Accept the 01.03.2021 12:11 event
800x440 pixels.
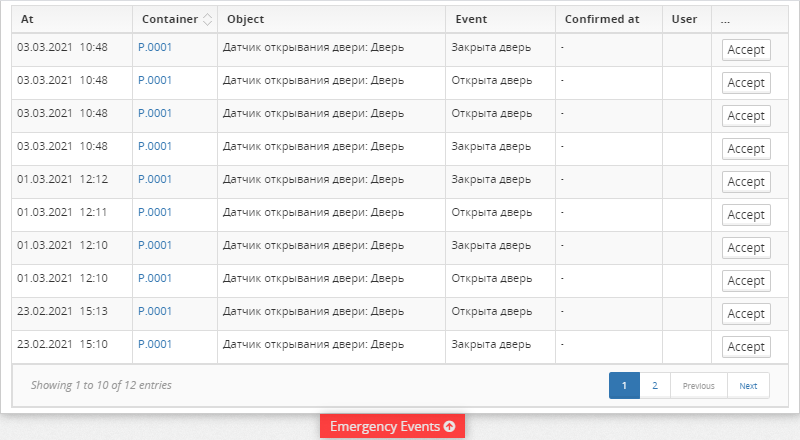tap(746, 215)
